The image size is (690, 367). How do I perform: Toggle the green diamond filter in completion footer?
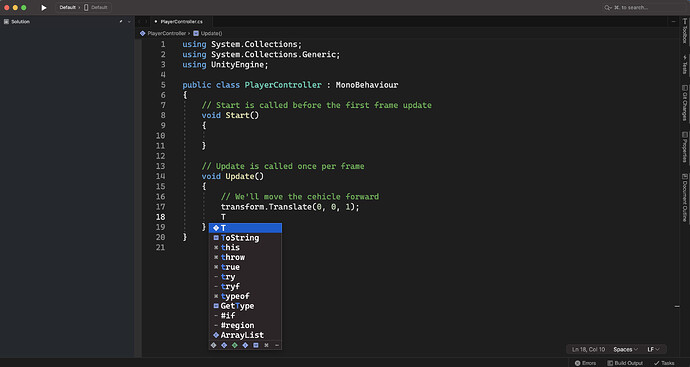235,345
